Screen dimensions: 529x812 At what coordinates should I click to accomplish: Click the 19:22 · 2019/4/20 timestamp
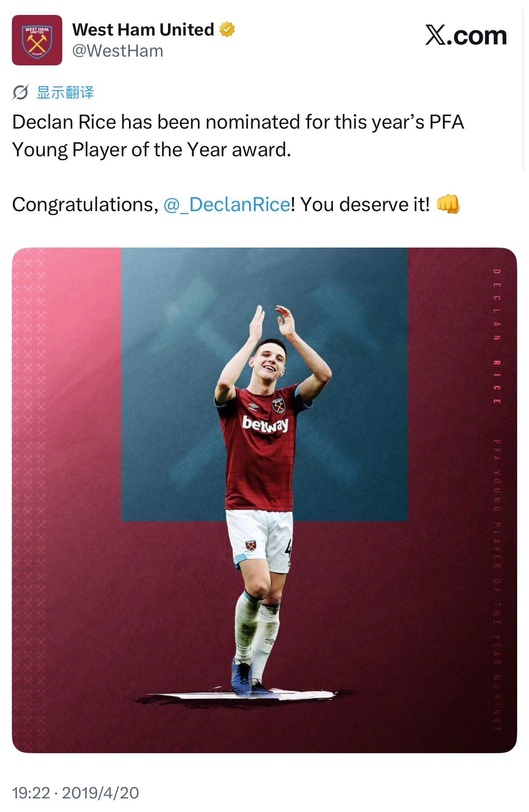point(75,793)
